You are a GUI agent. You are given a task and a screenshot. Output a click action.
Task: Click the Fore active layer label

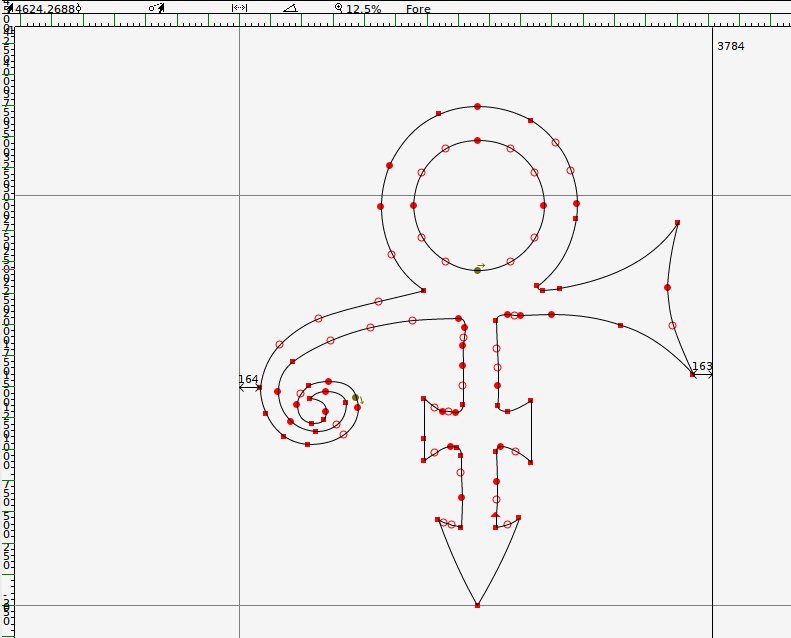(418, 9)
